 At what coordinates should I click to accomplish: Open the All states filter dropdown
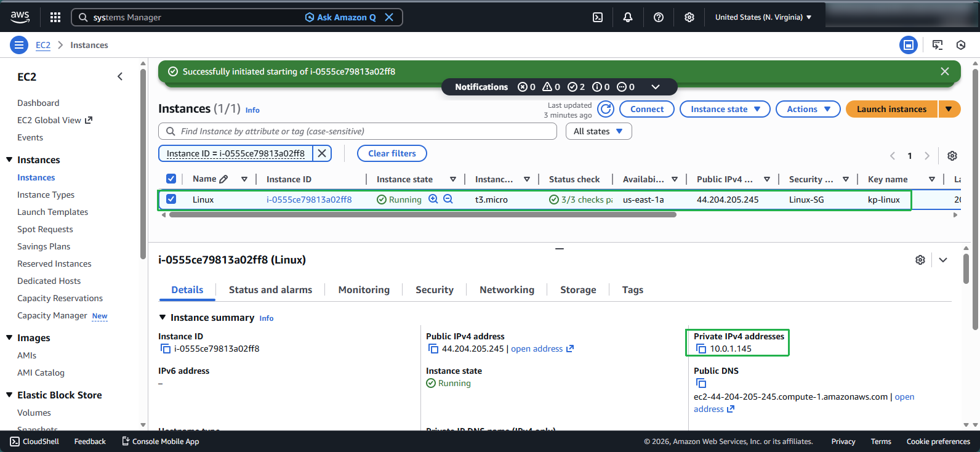pos(599,131)
